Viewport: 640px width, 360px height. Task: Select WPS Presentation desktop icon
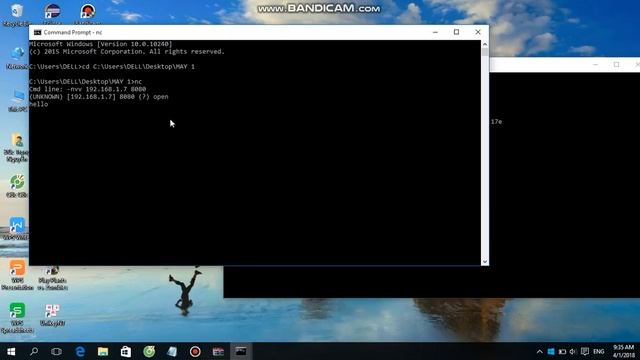[x=17, y=275]
